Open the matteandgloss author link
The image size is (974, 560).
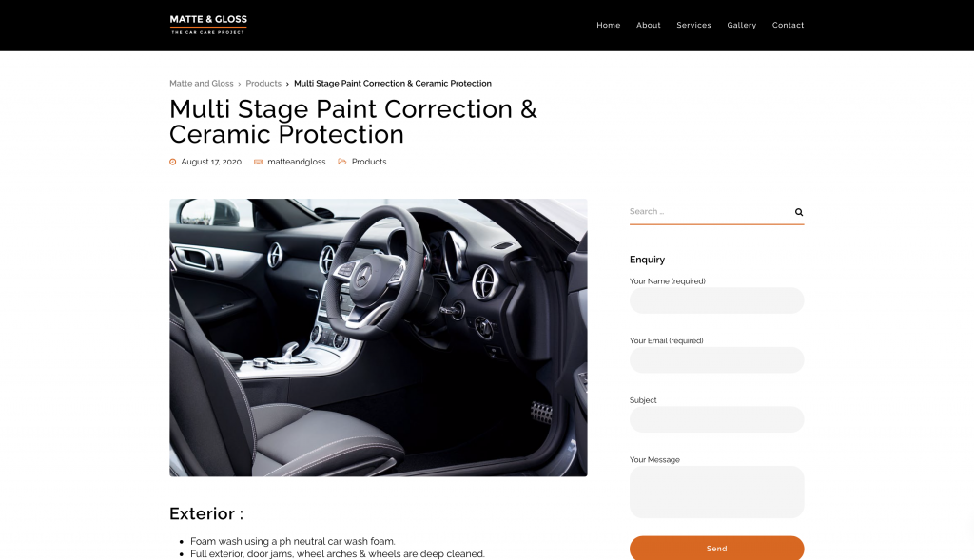(x=297, y=162)
